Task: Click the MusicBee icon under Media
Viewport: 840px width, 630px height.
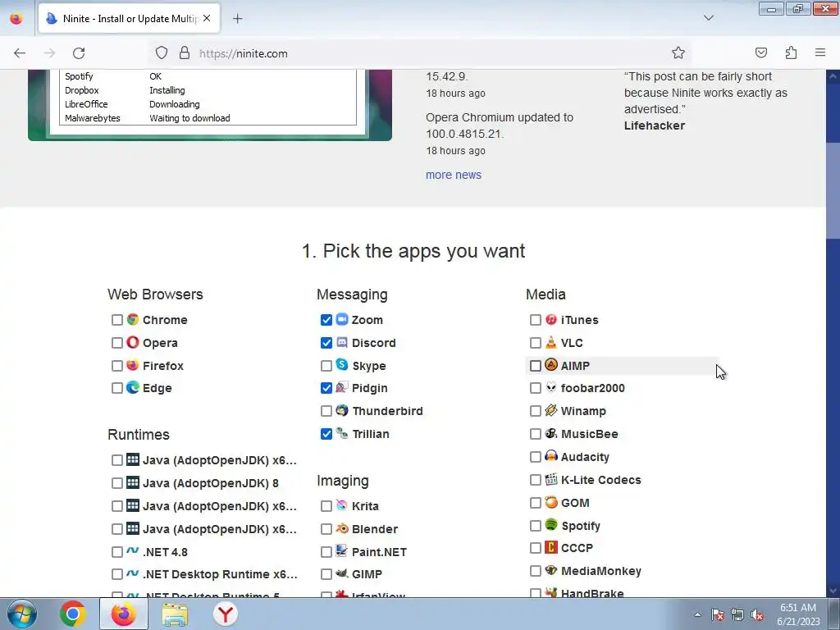Action: [x=551, y=434]
